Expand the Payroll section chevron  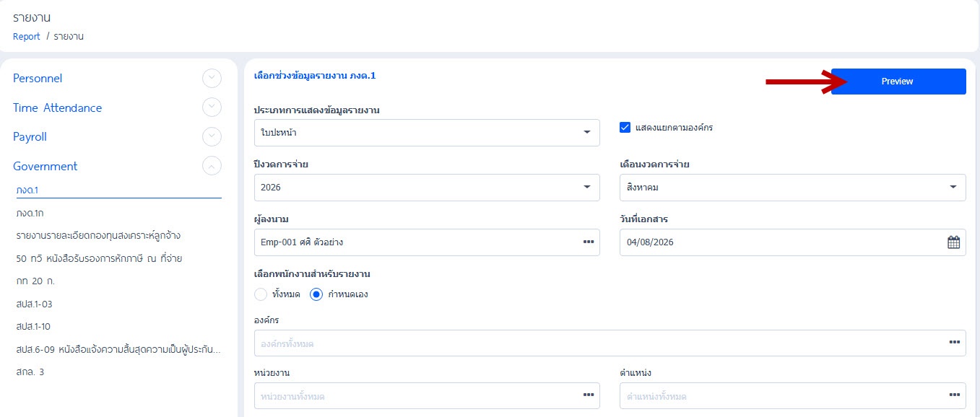point(212,136)
